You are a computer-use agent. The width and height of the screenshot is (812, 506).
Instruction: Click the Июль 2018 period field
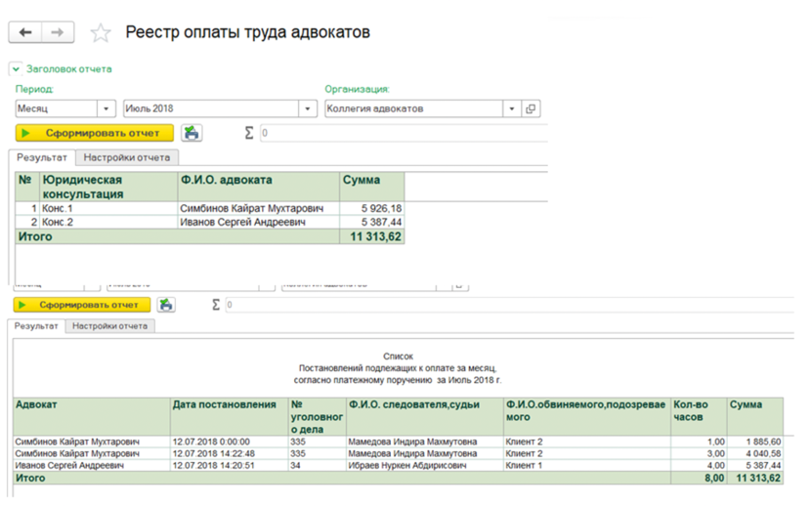211,108
